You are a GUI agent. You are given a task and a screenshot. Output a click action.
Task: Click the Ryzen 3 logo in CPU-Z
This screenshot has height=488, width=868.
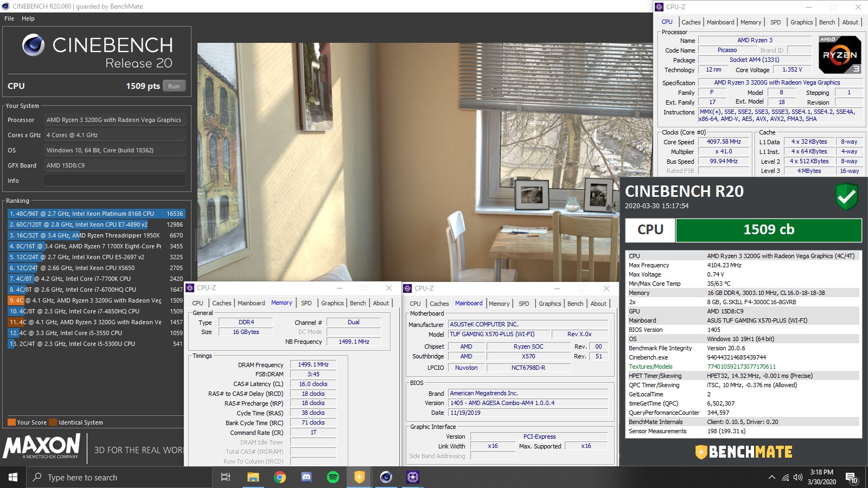(839, 55)
